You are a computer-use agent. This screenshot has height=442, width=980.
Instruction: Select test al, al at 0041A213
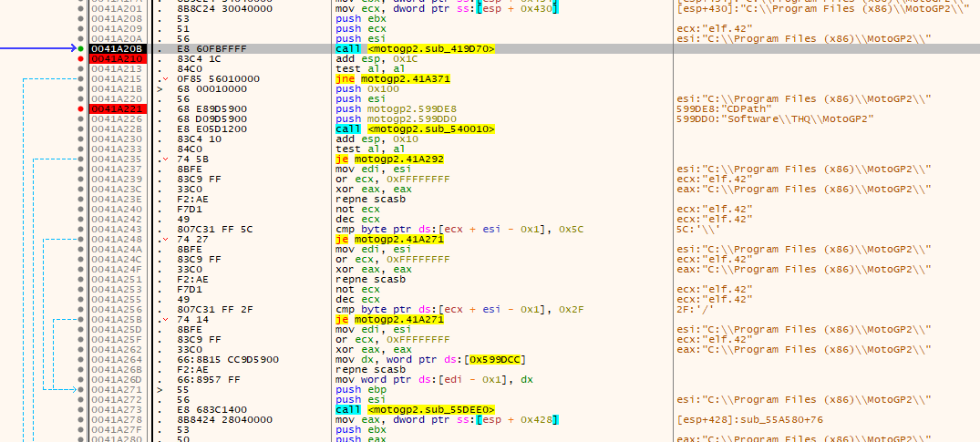(x=371, y=68)
